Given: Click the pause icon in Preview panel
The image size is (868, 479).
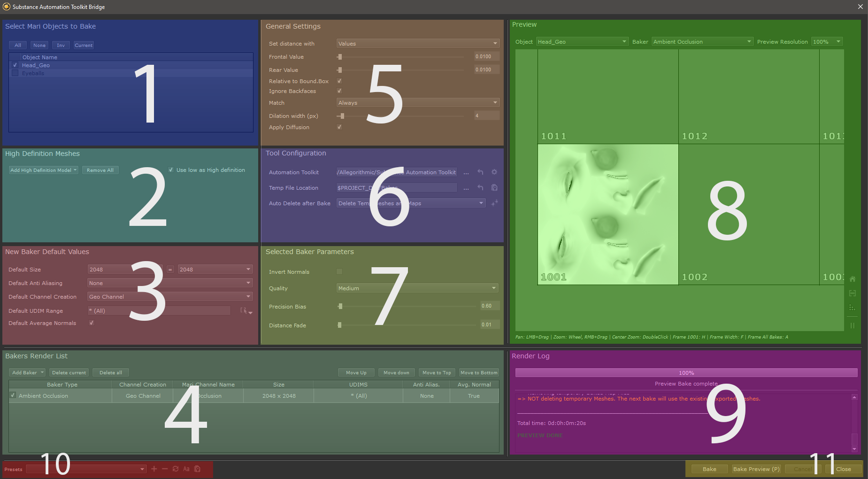Looking at the screenshot, I should pyautogui.click(x=853, y=325).
